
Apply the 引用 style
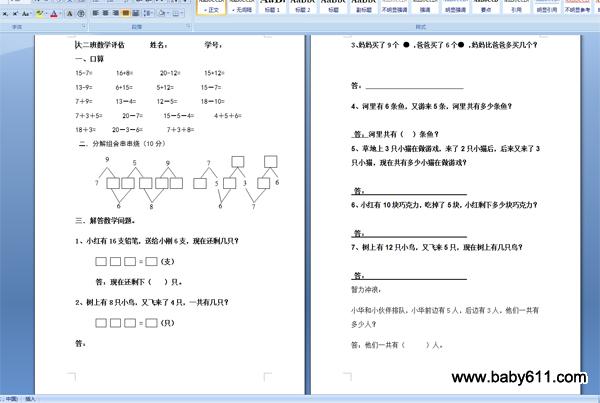coord(516,7)
